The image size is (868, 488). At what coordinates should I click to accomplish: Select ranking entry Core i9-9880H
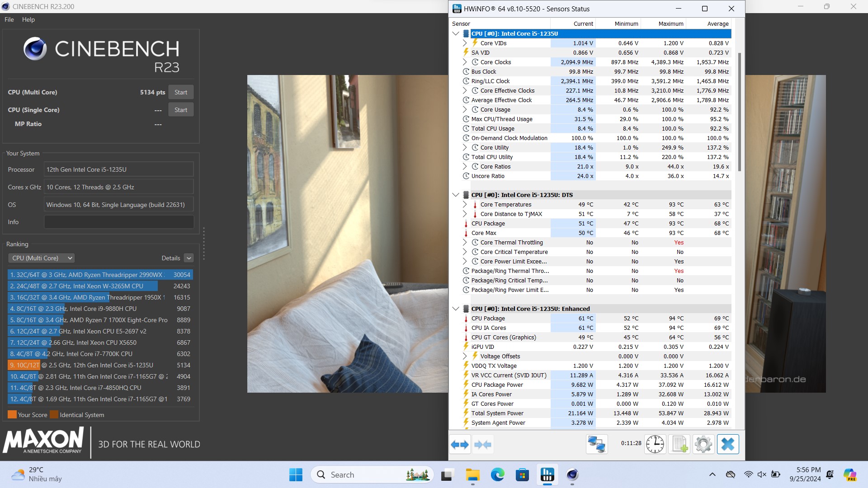(x=100, y=309)
